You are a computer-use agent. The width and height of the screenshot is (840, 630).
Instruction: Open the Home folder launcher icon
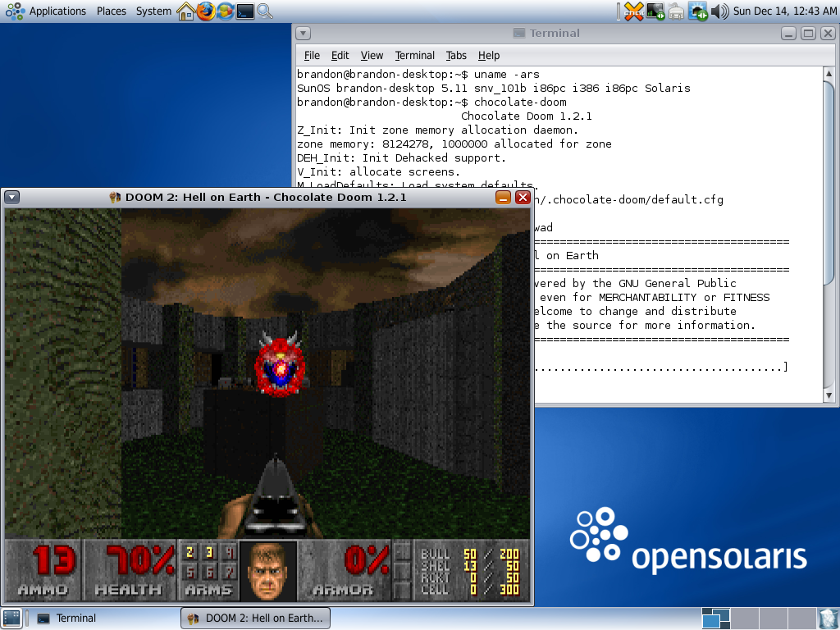186,11
